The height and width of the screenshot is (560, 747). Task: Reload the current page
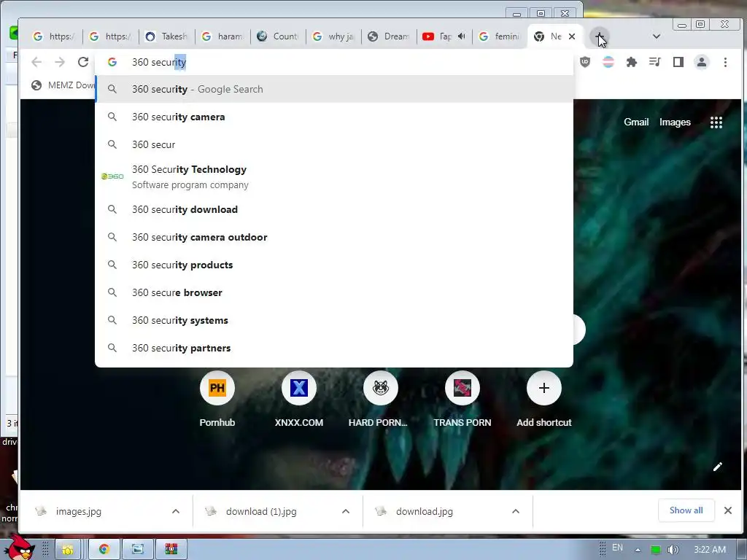pos(83,62)
